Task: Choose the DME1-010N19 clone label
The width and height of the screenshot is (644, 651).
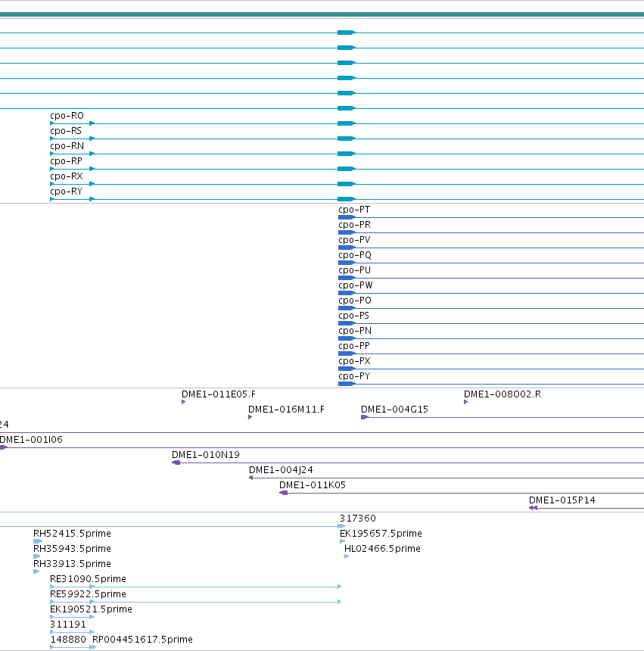Action: pos(206,455)
